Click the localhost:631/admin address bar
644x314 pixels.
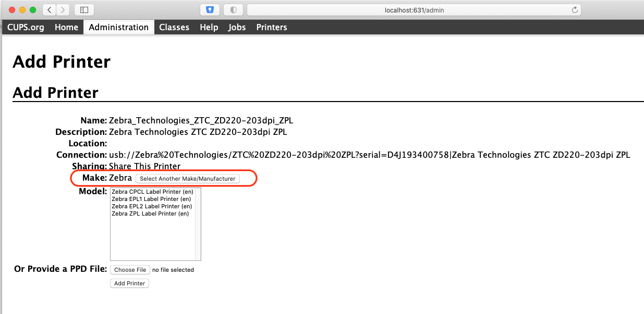pyautogui.click(x=414, y=10)
